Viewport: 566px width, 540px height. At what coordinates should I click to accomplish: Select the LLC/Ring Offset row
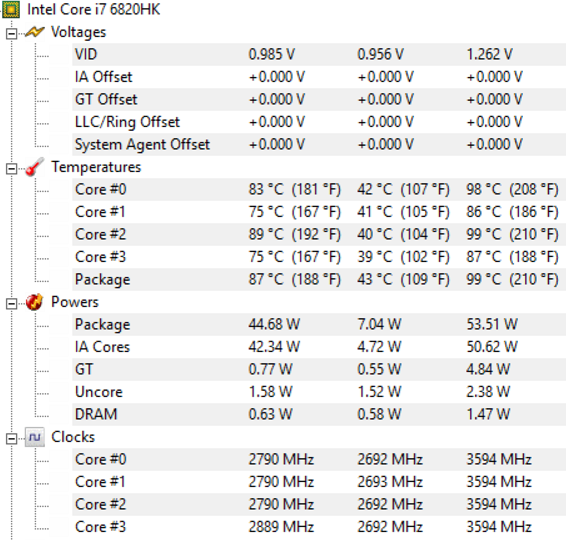click(319, 122)
